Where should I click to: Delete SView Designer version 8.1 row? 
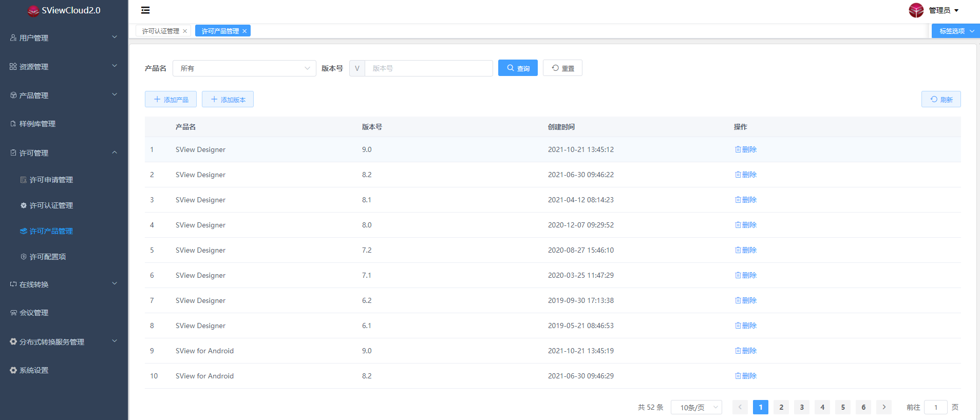[x=746, y=200]
